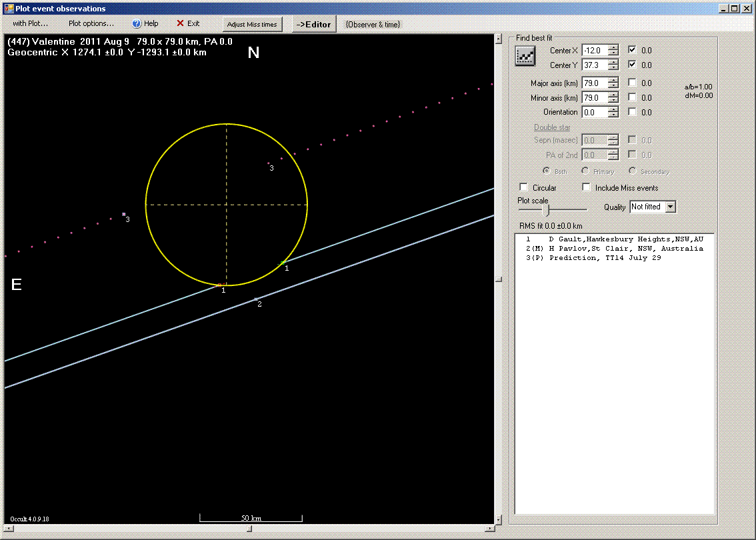Increase the Orientation value with up arrow

[613, 109]
